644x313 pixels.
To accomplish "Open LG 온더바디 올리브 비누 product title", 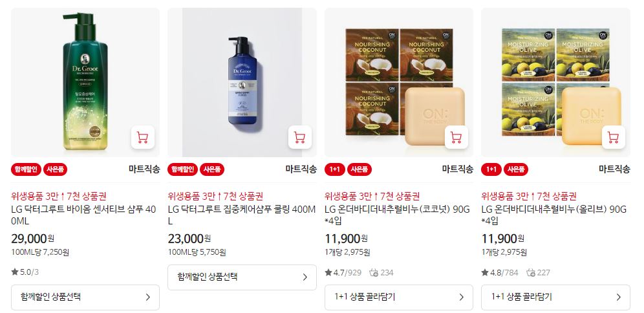I will click(x=554, y=215).
